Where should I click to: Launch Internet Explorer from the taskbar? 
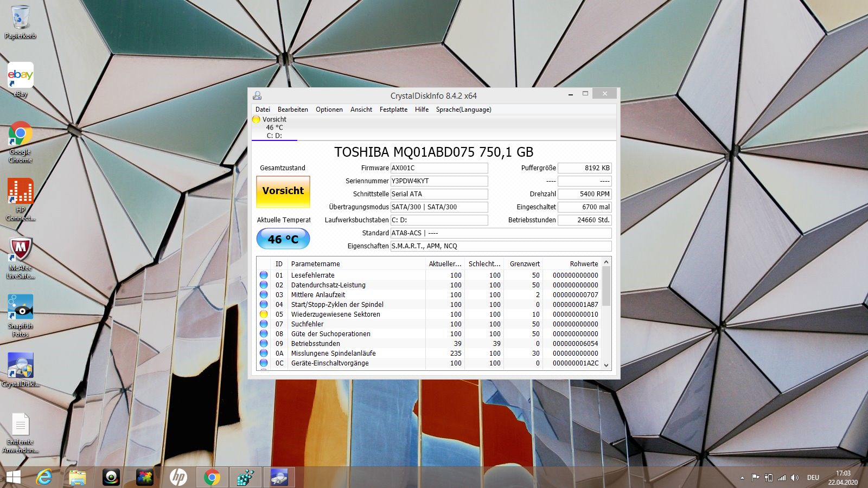(44, 477)
